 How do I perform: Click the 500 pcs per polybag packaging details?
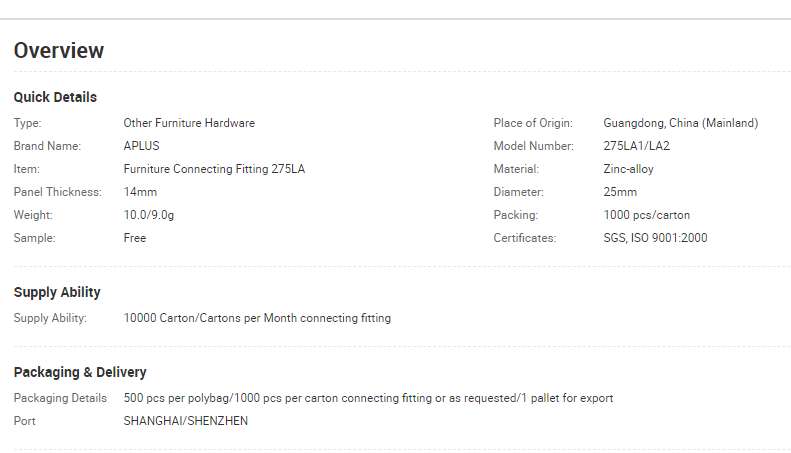pyautogui.click(x=368, y=398)
